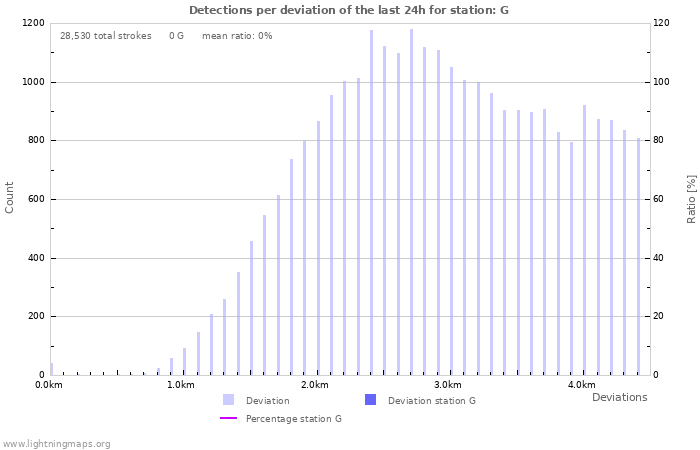Image resolution: width=700 pixels, height=450 pixels.
Task: Click the purple Percentage station G line marker
Action: click(228, 418)
